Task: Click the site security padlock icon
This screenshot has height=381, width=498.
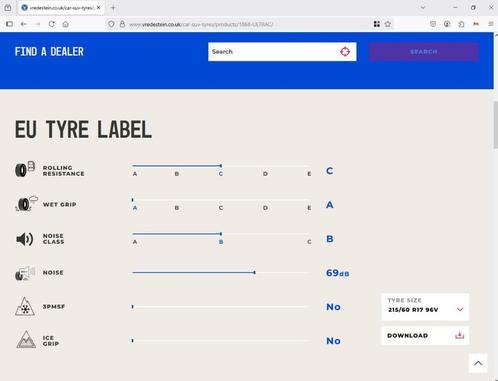Action: 122,24
